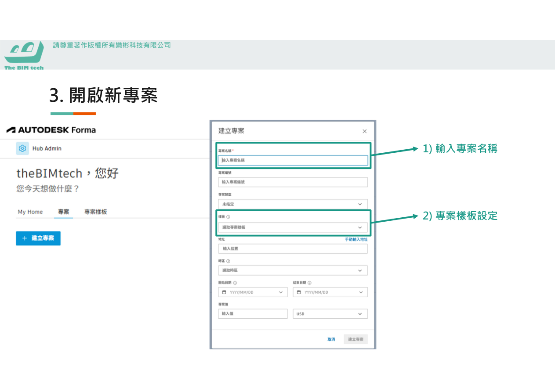
Task: Click the grey 建立專案 button in dialog footer
Action: tap(355, 339)
